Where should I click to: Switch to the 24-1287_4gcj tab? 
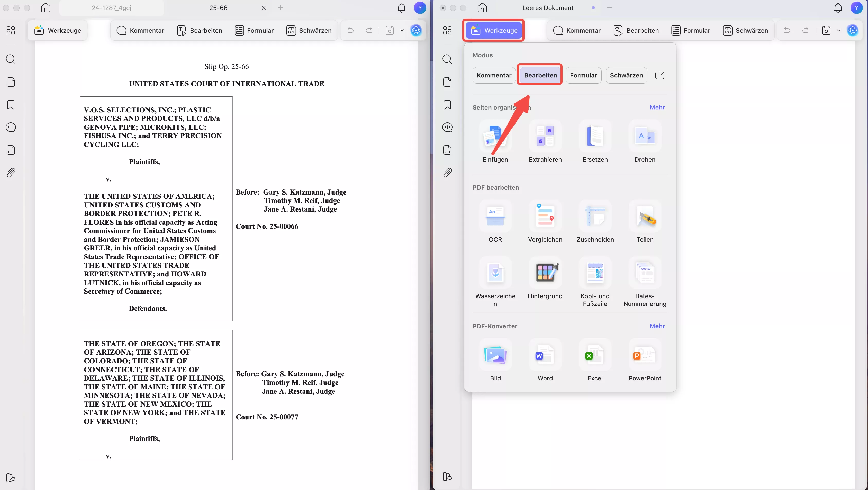tap(112, 8)
